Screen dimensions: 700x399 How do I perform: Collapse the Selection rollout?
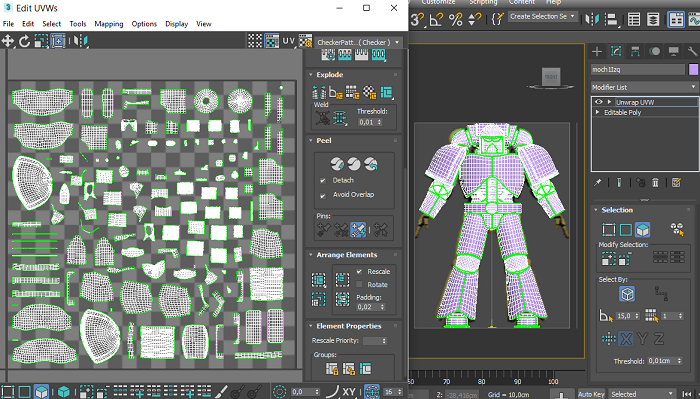click(x=596, y=209)
